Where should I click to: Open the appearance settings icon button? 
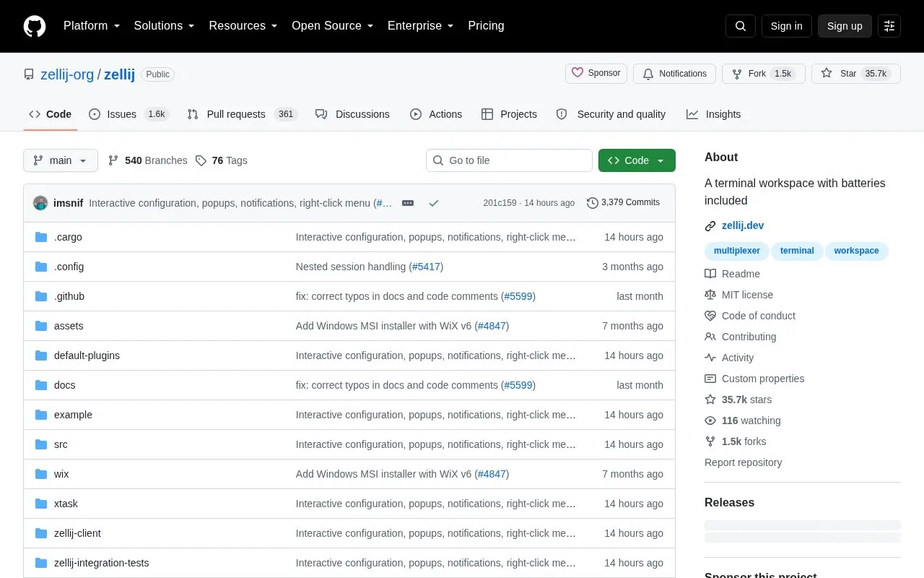[x=889, y=26]
